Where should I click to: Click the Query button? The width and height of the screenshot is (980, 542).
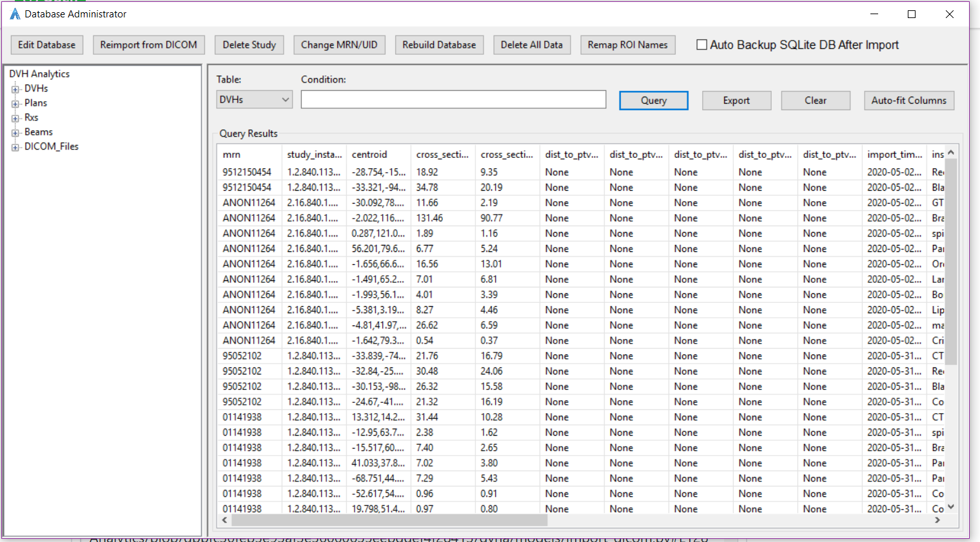pos(653,100)
